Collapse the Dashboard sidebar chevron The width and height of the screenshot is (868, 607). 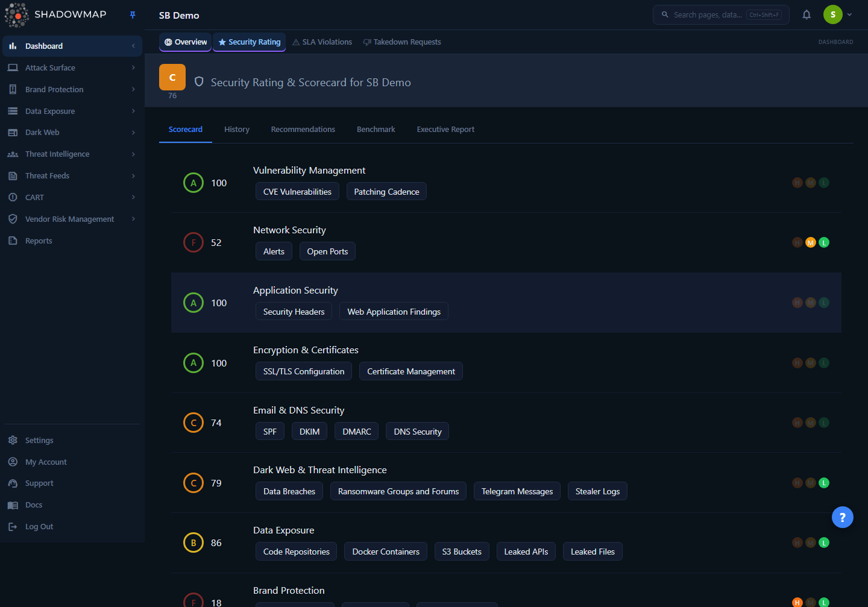(133, 46)
